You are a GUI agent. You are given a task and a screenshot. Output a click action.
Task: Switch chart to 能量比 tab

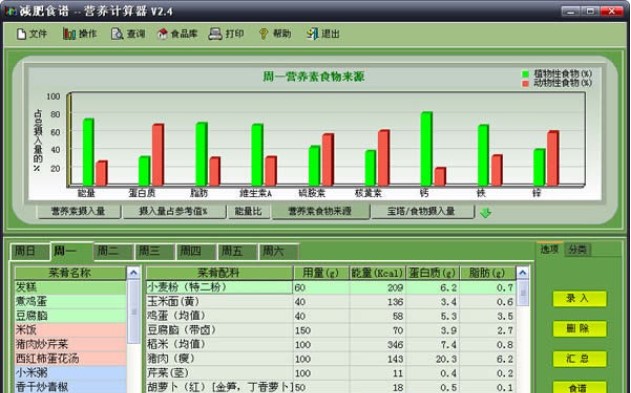click(x=248, y=212)
